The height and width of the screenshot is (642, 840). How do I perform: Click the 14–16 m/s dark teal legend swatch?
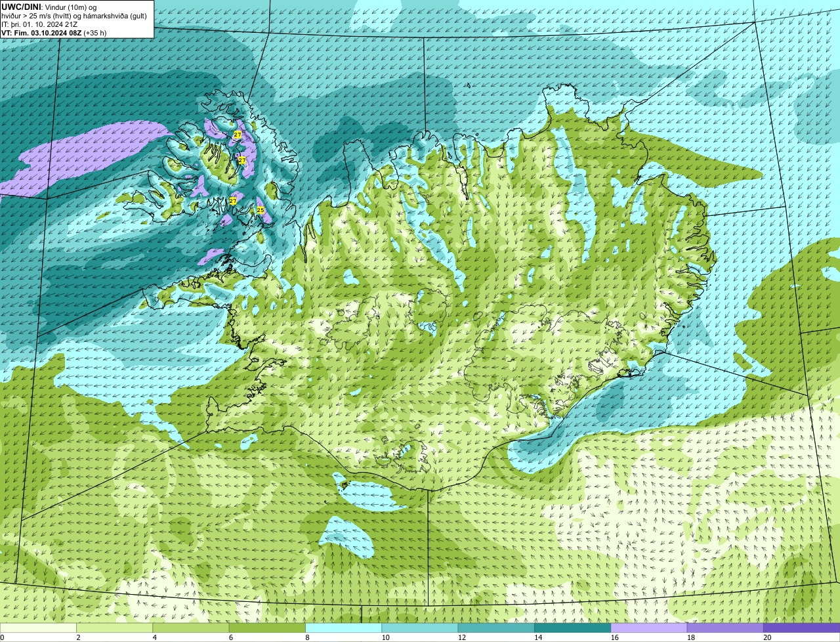tap(573, 628)
